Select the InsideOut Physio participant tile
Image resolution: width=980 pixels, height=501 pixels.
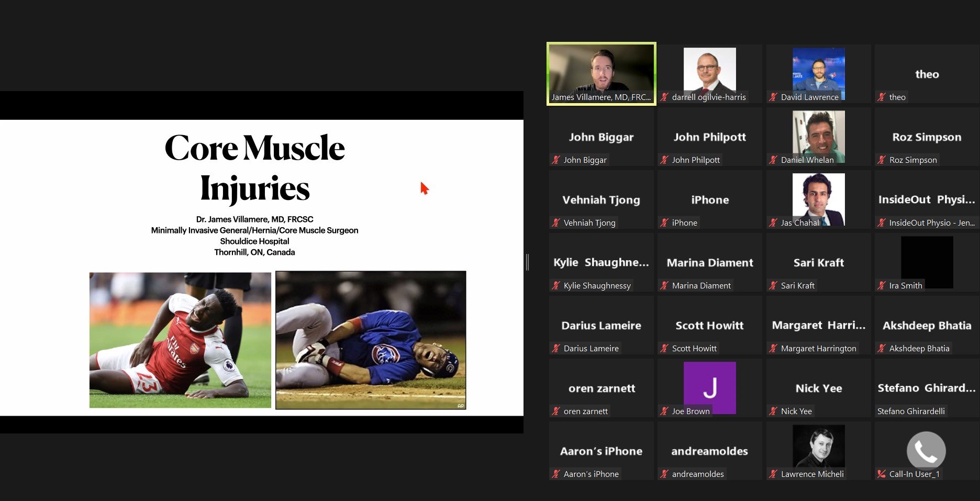(x=926, y=199)
